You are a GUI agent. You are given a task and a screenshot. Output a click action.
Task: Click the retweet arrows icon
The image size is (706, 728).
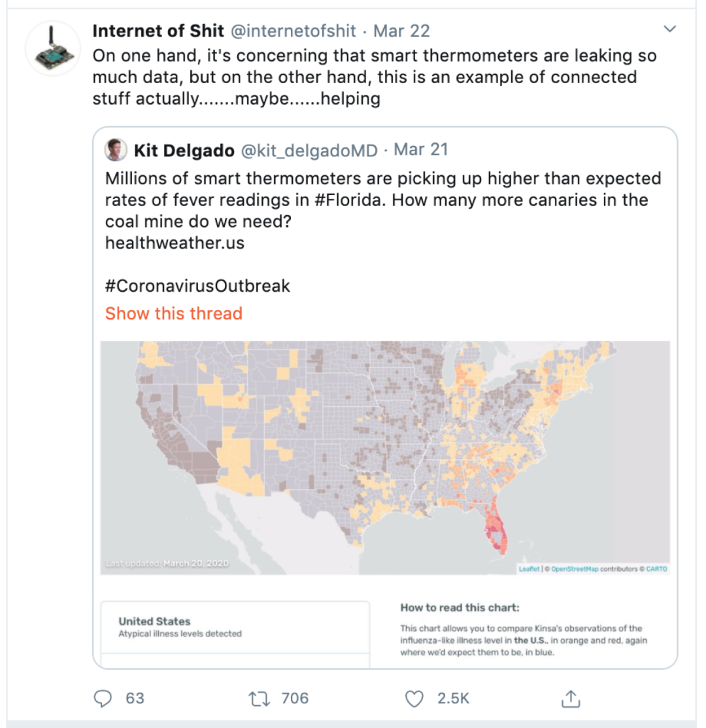click(x=260, y=698)
